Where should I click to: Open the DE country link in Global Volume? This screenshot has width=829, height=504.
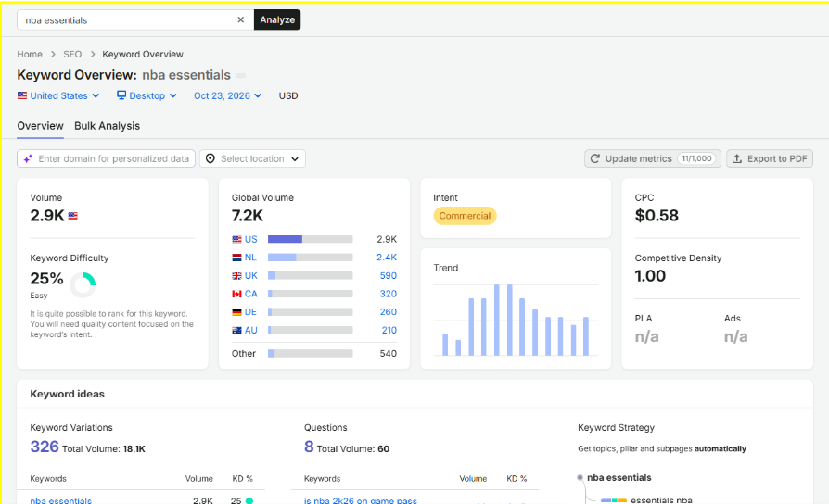[x=250, y=311]
